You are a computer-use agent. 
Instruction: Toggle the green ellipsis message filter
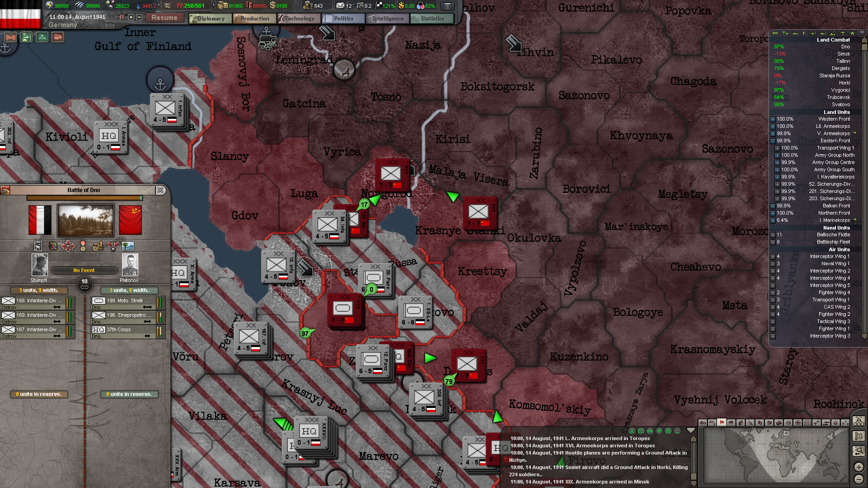[677, 431]
